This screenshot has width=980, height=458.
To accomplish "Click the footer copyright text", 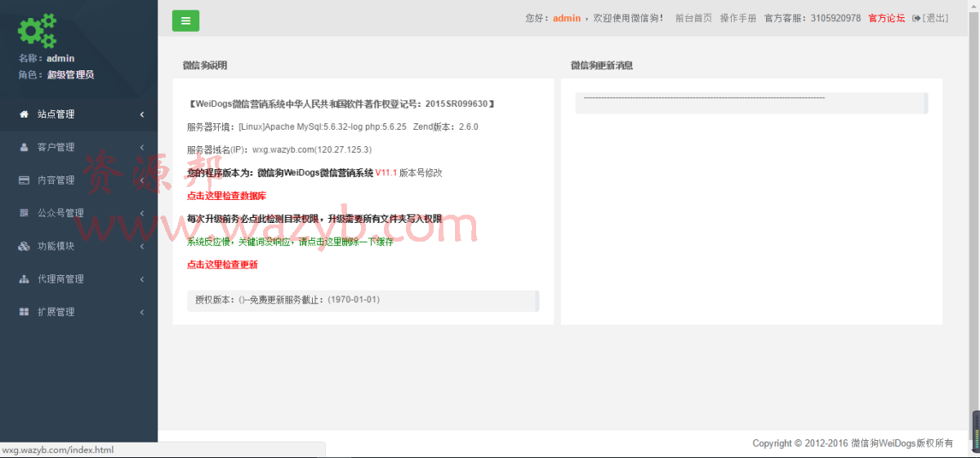I will (x=853, y=443).
